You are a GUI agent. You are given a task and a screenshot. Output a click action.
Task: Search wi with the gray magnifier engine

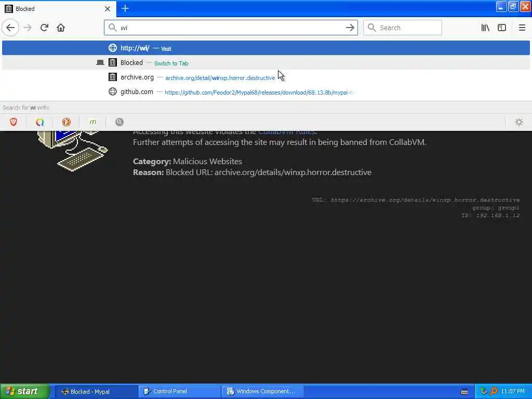pos(119,122)
